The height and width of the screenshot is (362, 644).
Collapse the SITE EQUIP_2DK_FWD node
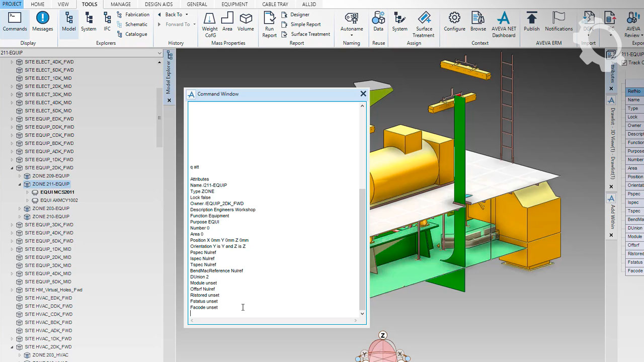12,168
